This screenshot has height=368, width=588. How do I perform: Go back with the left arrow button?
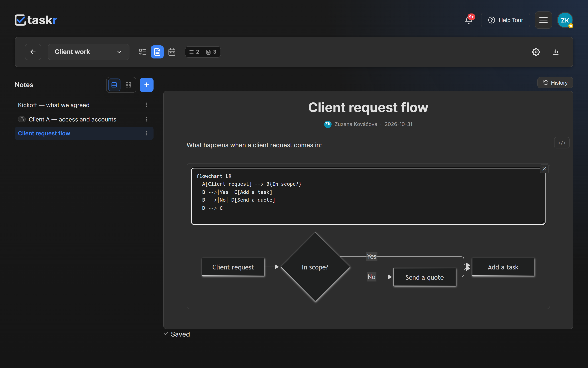(33, 52)
